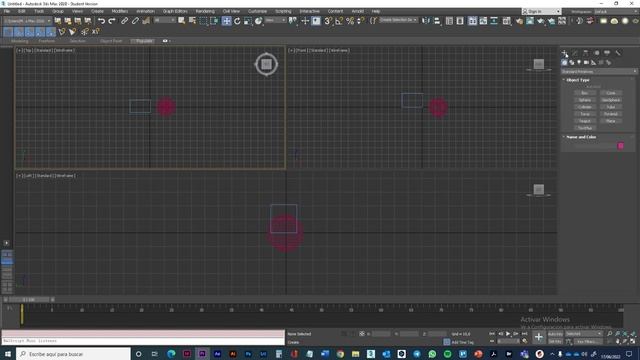Collapse the Object Type rollout
Image resolution: width=640 pixels, height=360 pixels.
[577, 80]
